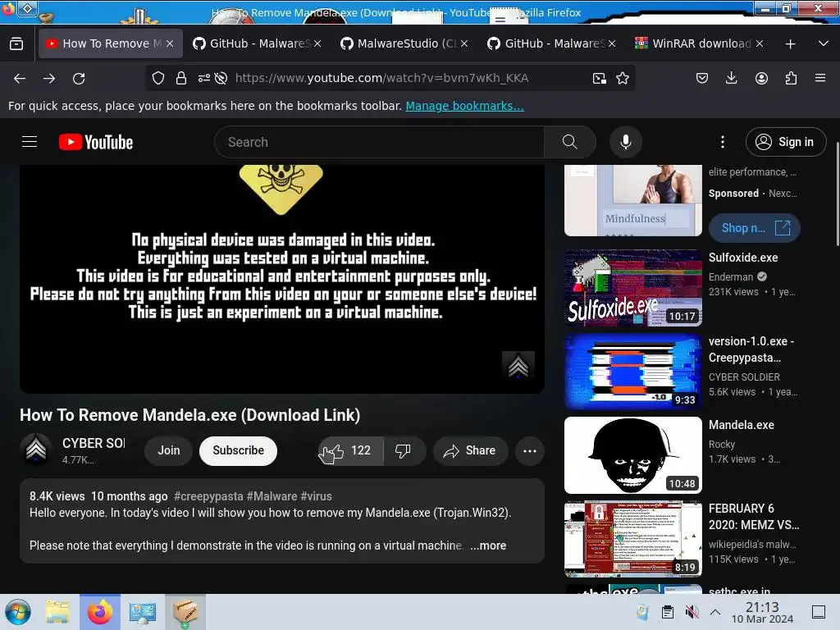Click the YouTube search field
The width and height of the screenshot is (840, 630).
[379, 142]
